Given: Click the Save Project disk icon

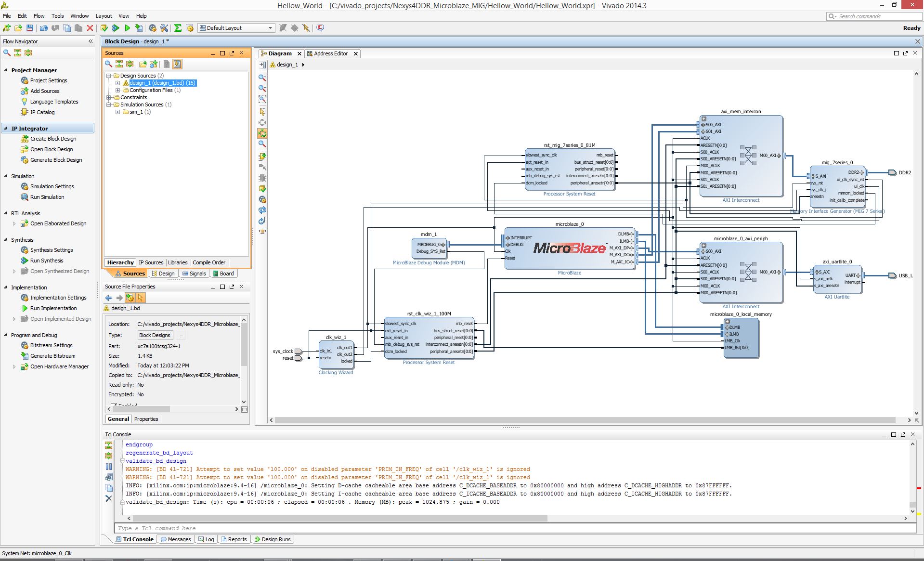Looking at the screenshot, I should click(x=30, y=28).
